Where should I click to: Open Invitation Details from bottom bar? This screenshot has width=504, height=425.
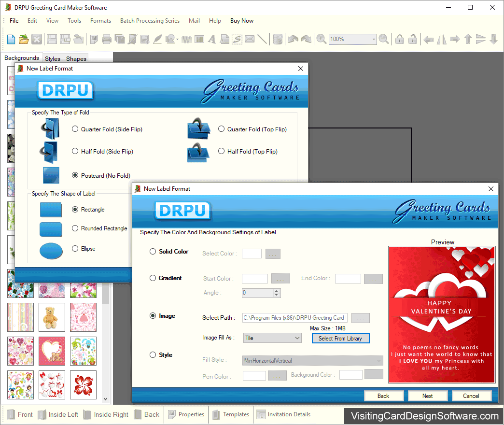click(x=284, y=414)
